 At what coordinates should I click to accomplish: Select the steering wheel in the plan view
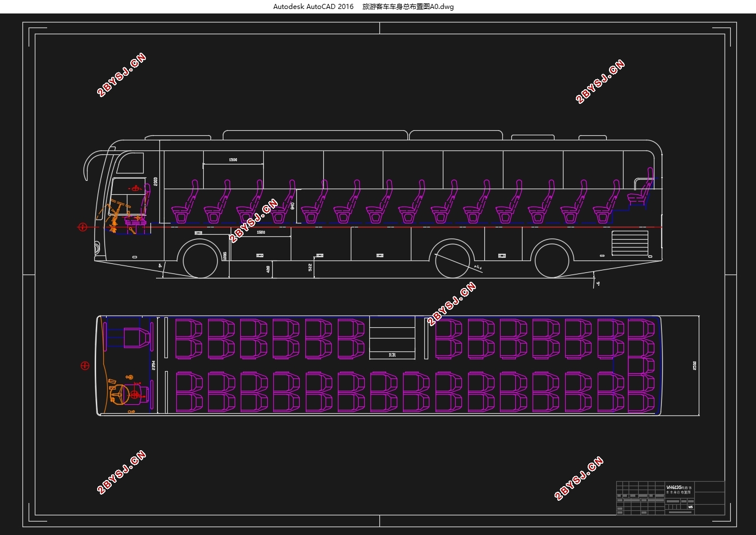click(121, 395)
